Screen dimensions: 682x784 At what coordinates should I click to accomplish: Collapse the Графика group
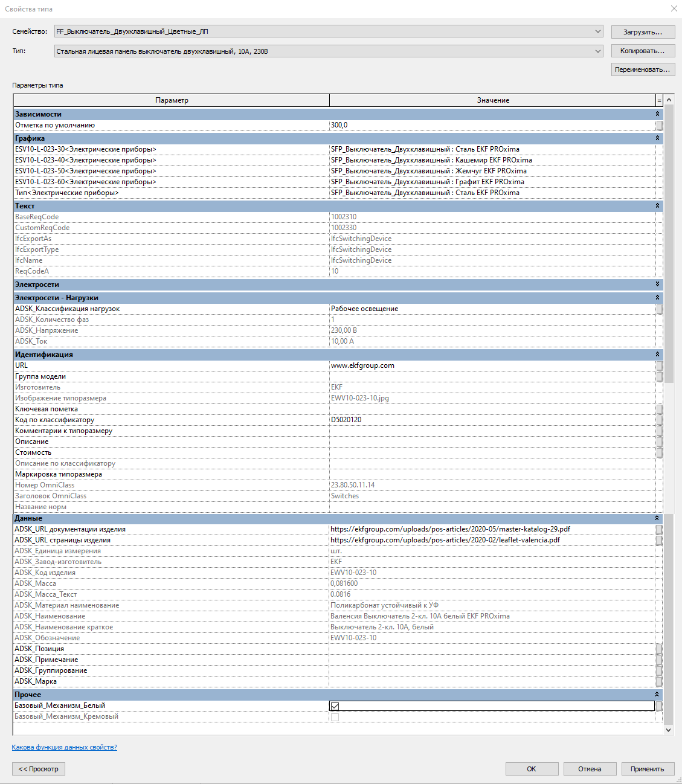[657, 138]
